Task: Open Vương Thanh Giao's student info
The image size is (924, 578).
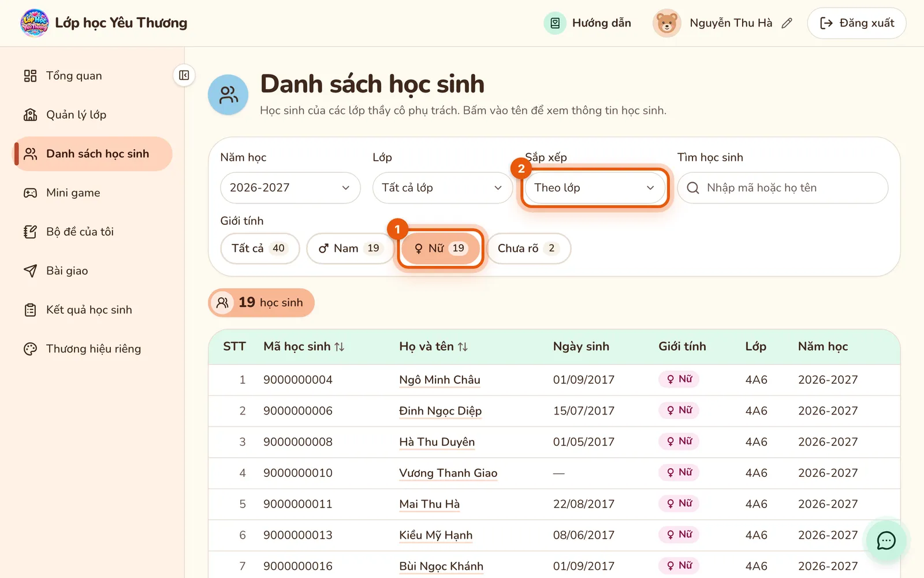Action: pos(448,473)
